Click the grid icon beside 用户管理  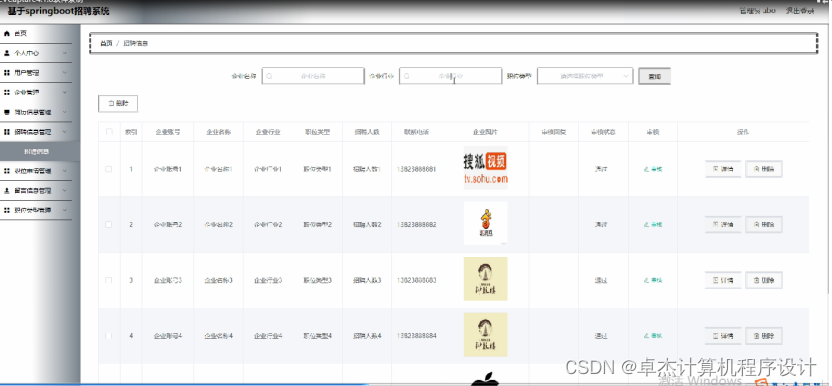[x=7, y=73]
